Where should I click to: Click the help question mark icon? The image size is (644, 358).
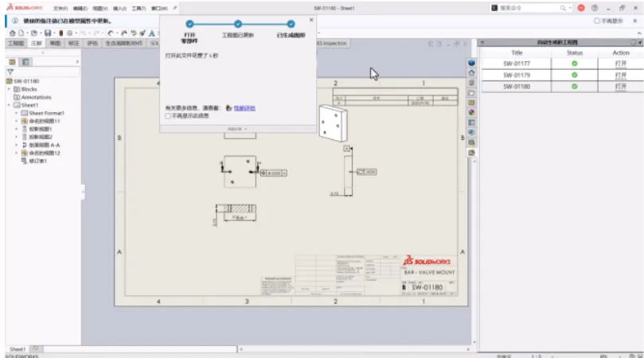tap(595, 7)
